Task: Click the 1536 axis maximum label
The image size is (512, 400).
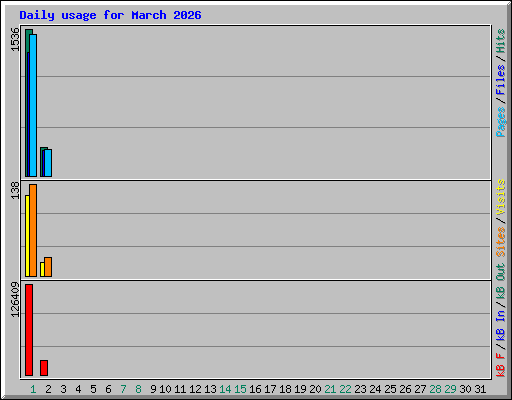Action: pos(15,40)
